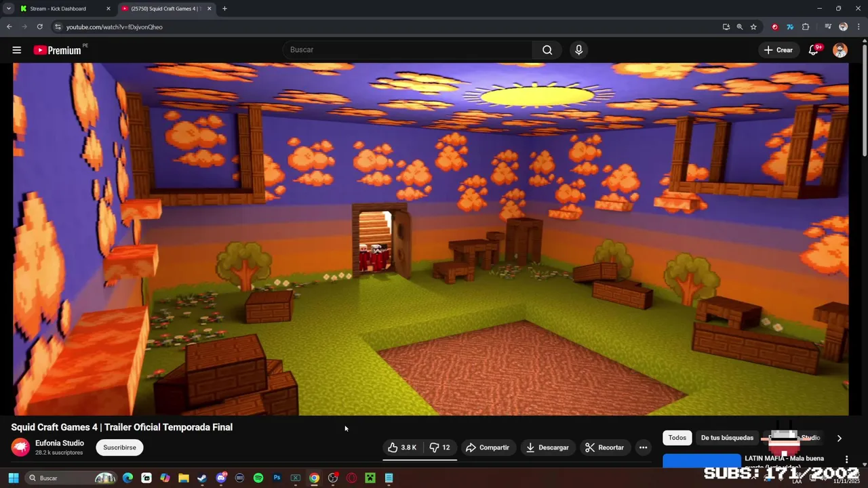868x488 pixels.
Task: Open Eufonia Studio channel avatar
Action: 20,447
